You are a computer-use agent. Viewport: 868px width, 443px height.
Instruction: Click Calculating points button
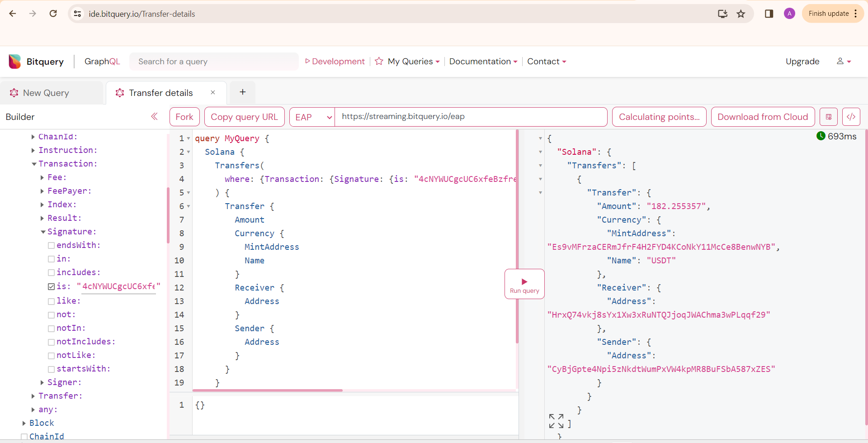coord(659,117)
